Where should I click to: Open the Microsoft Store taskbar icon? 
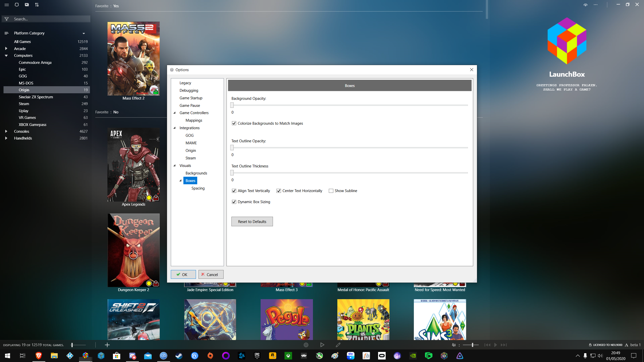pos(116,355)
